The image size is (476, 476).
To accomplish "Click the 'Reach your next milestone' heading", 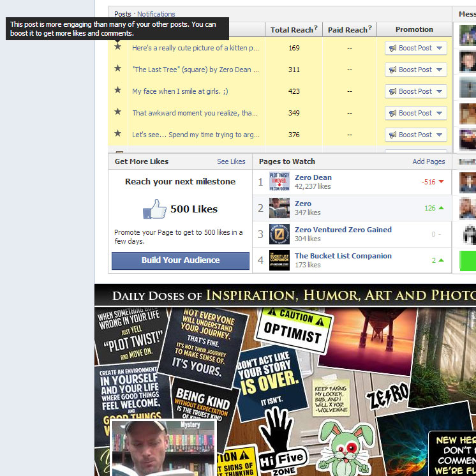I will [x=181, y=182].
